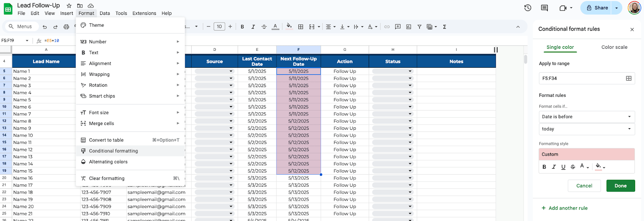Open the File menu

tap(21, 13)
